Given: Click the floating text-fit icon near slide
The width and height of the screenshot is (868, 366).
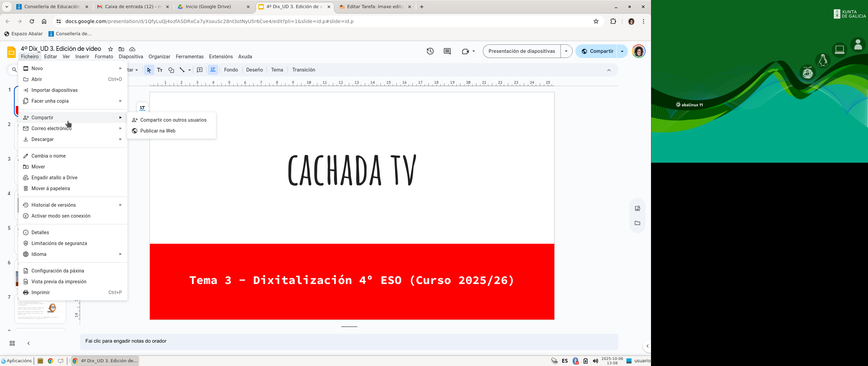Looking at the screenshot, I should (x=142, y=108).
